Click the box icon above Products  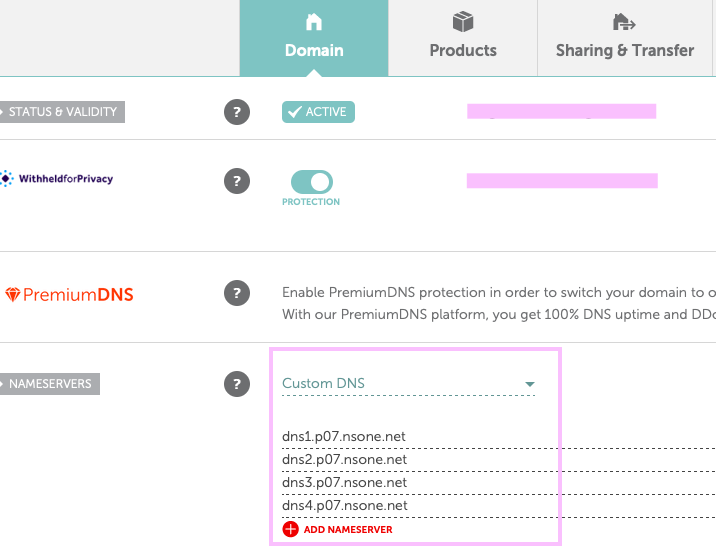click(x=463, y=21)
